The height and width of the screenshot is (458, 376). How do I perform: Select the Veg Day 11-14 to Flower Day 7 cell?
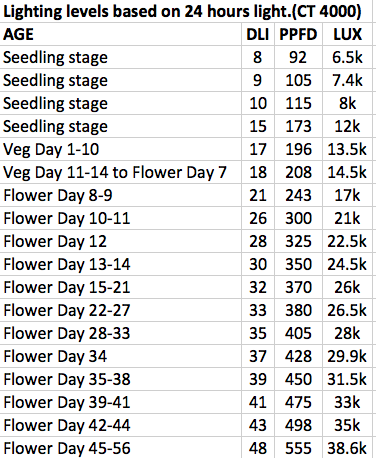(x=121, y=172)
